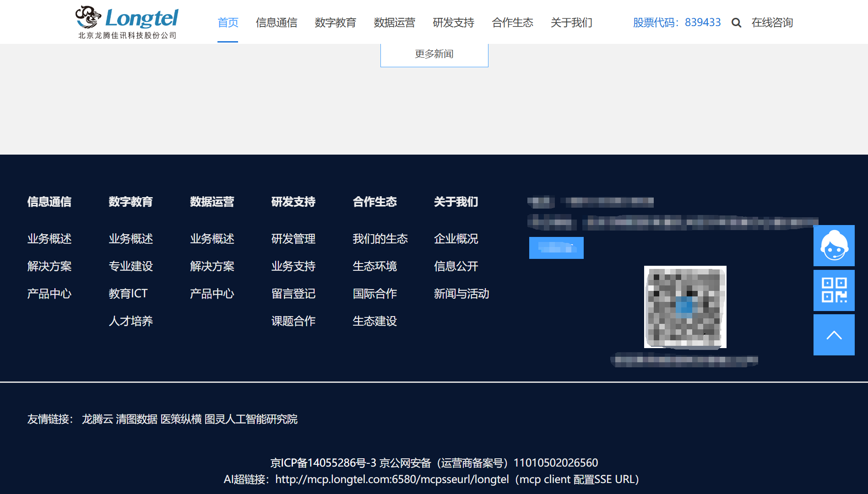Open footer heading 数字教育
The width and height of the screenshot is (868, 494).
[x=131, y=202]
